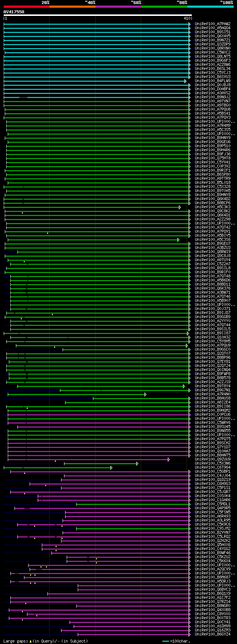Click the UniRef100_C5Z2A7 label
Screen dimensions: 237x644
pyautogui.click(x=213, y=264)
